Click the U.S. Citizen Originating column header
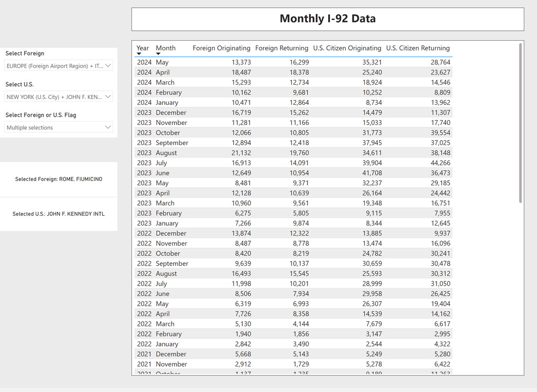 pos(347,48)
